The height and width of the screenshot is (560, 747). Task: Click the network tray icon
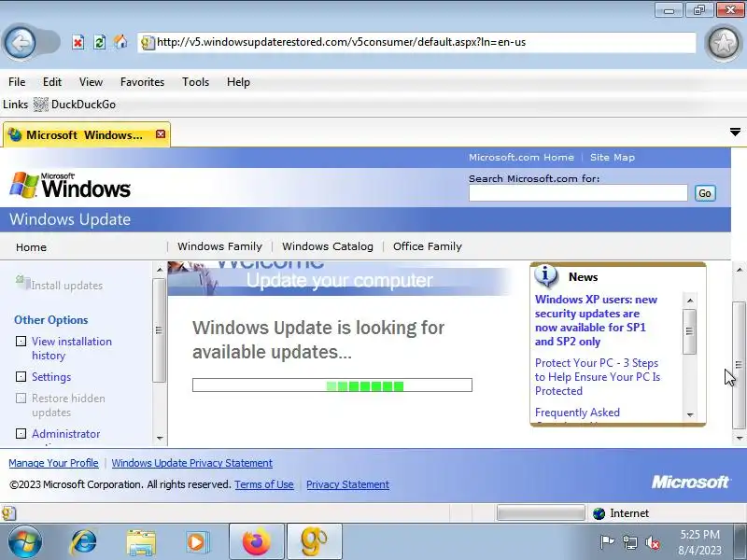630,542
